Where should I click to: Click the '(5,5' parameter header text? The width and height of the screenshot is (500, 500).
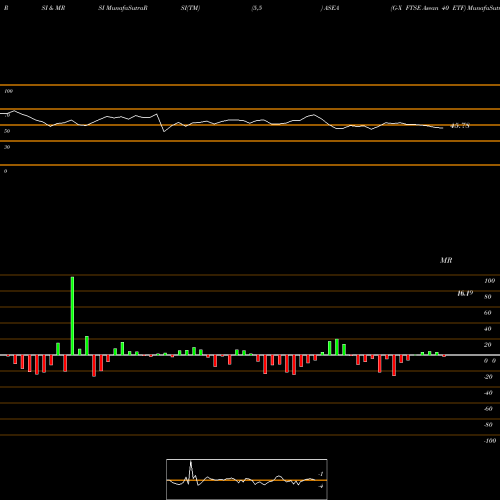(x=257, y=8)
